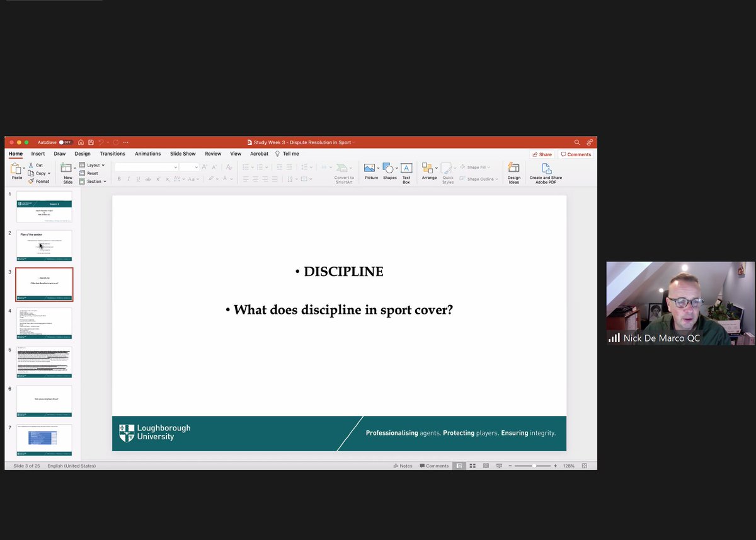The image size is (756, 540).
Task: Open the Shape Fill dropdown
Action: click(475, 167)
